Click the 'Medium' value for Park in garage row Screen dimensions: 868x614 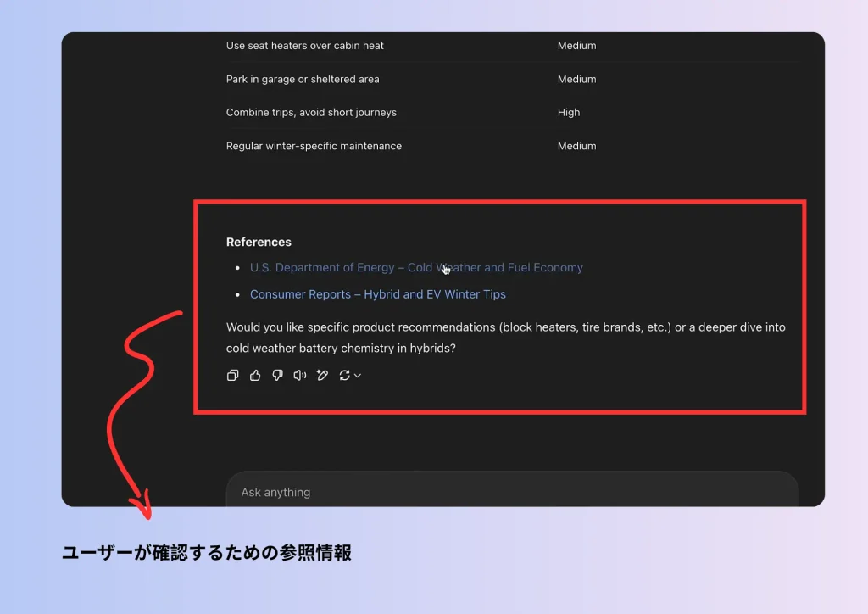576,79
